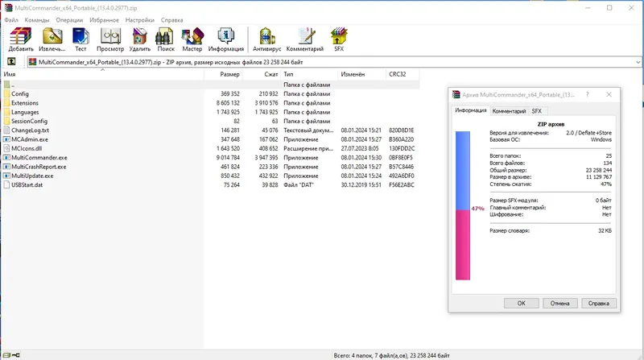Click the Удалить (Delete) toolbar icon
Screen dimensions: 644x360
pyautogui.click(x=139, y=36)
